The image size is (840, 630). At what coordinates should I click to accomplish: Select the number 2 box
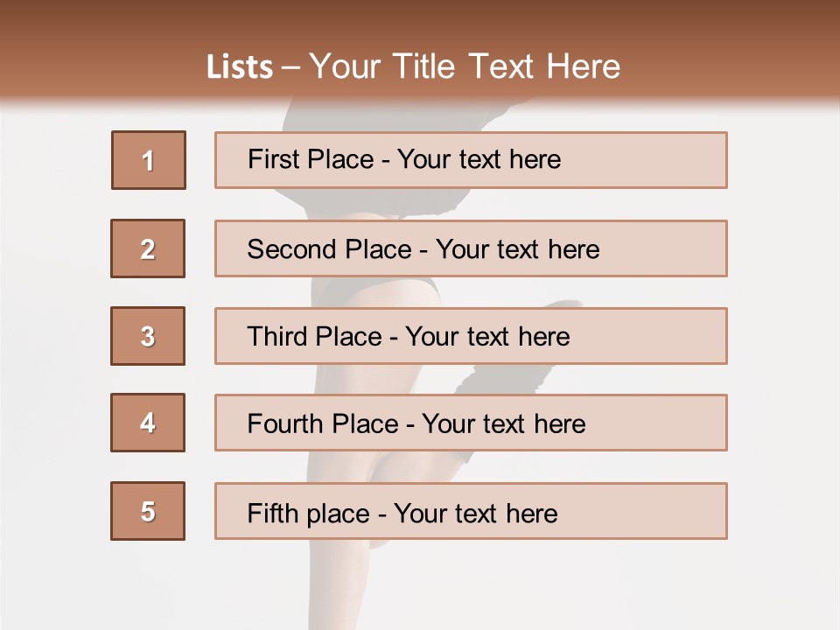pyautogui.click(x=148, y=248)
